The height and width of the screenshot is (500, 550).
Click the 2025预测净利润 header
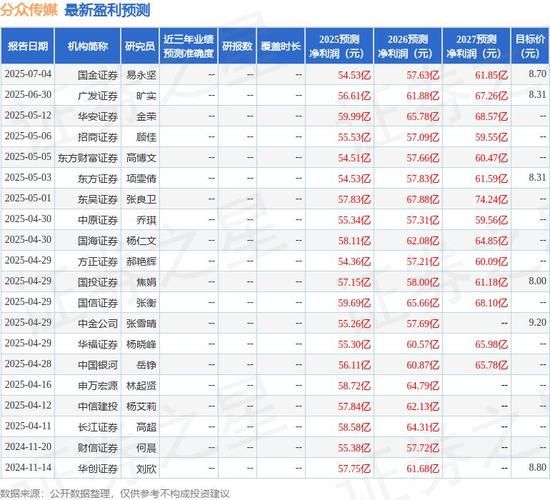339,46
